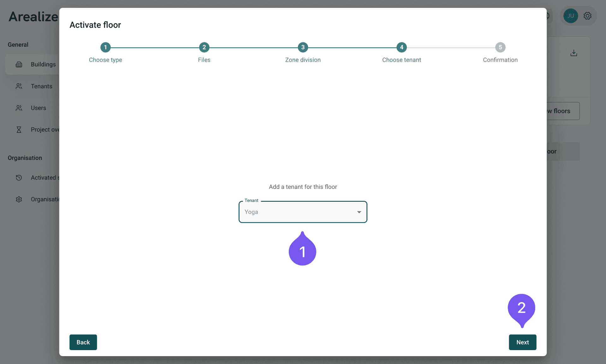Screen dimensions: 606x364
Task: Click the Organisation gear icon in sidebar
Action: (19, 199)
